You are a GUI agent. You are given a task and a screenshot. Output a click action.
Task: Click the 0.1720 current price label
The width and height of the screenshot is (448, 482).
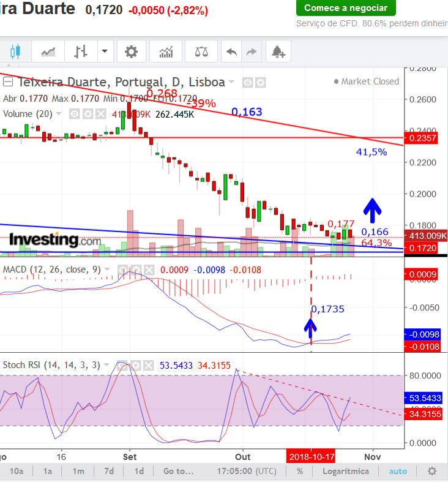(421, 248)
